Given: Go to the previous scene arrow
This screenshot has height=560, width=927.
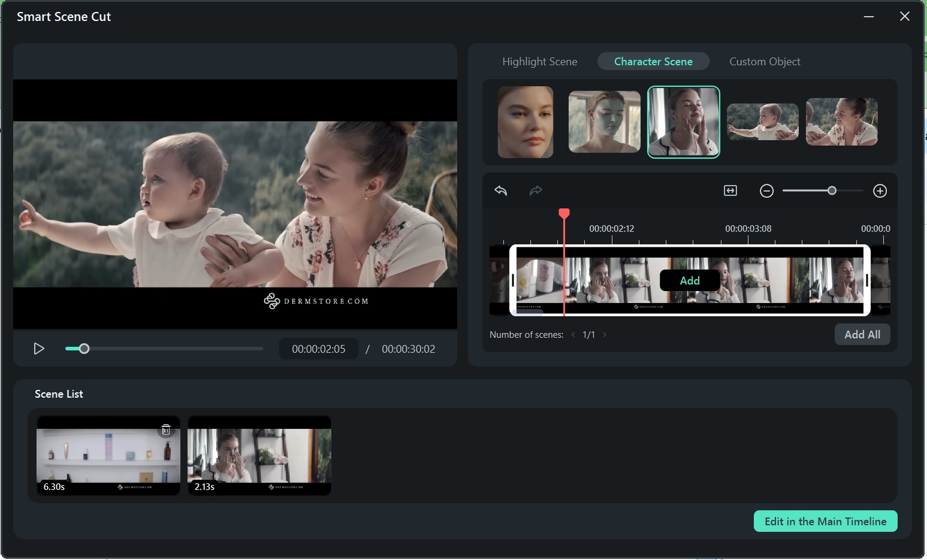Looking at the screenshot, I should pyautogui.click(x=573, y=335).
